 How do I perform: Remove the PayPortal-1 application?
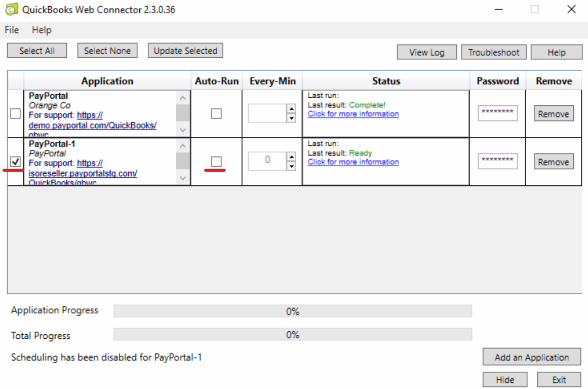554,162
